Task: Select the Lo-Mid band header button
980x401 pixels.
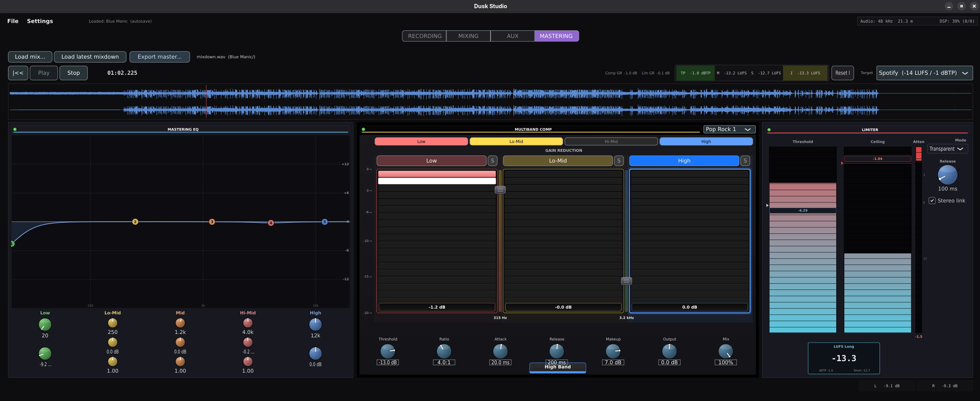Action: (x=558, y=161)
